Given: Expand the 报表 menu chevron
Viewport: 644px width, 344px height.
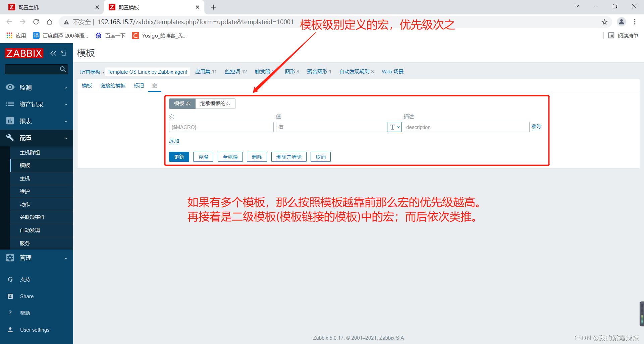Looking at the screenshot, I should pyautogui.click(x=66, y=121).
